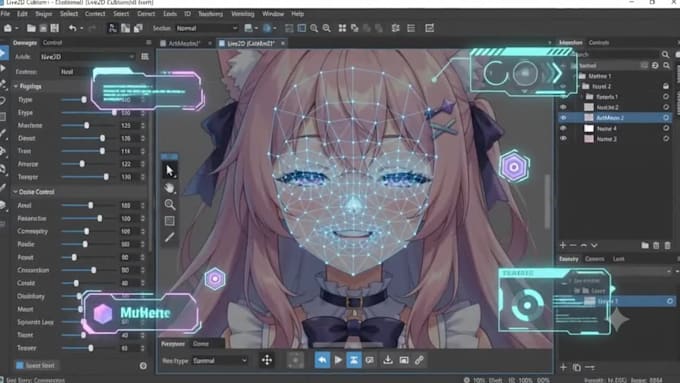
Task: Click the round icon at left panel bottom
Action: (x=143, y=366)
